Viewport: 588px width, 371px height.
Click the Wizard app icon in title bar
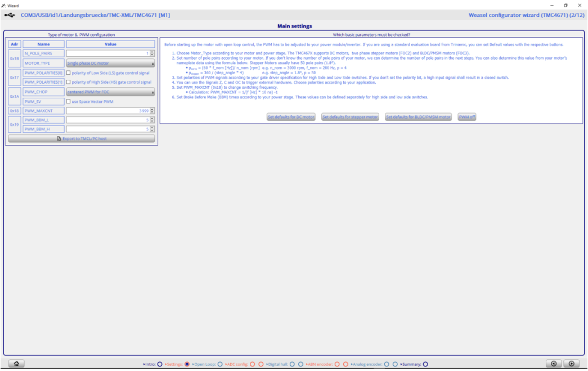click(3, 5)
